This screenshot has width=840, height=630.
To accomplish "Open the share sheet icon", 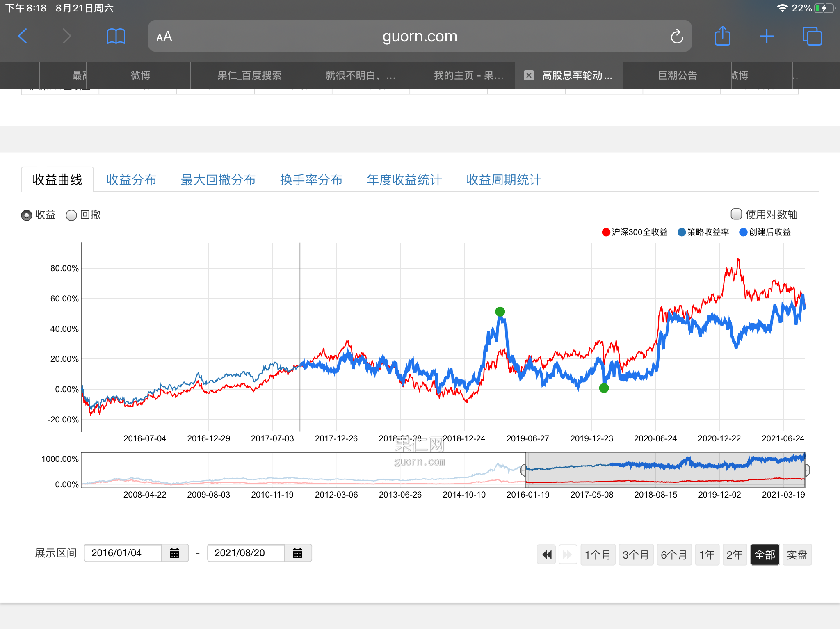I will (x=722, y=36).
